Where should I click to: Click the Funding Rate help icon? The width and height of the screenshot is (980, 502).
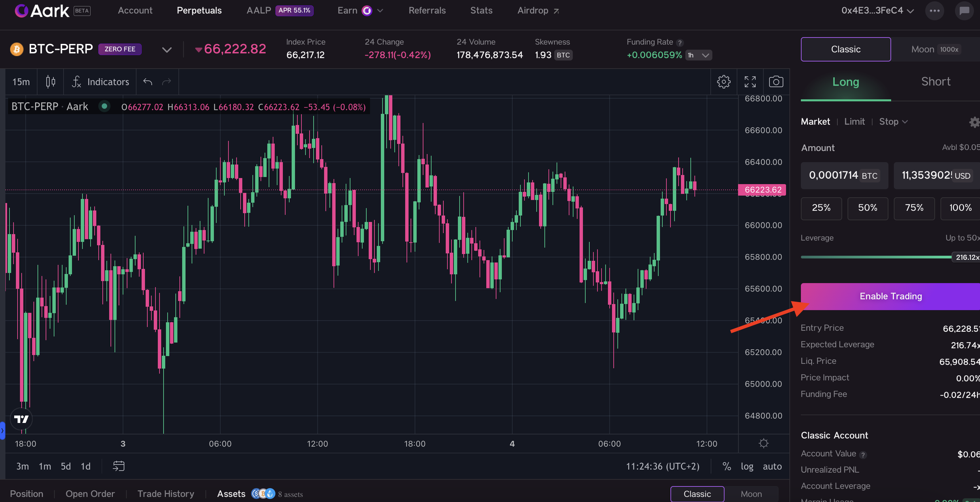(680, 43)
